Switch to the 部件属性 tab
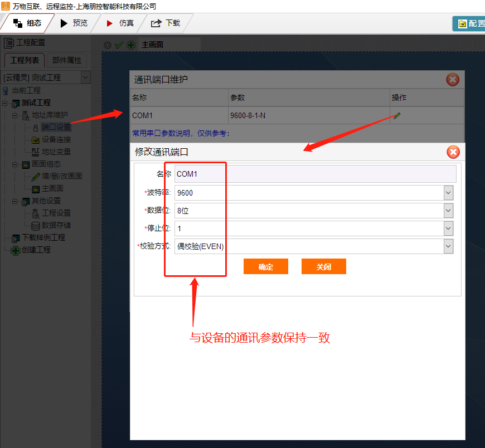 [x=67, y=60]
